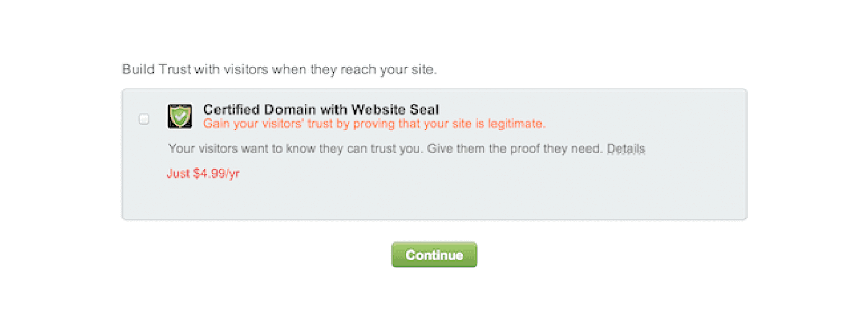
Task: Click the checkmark shield beside Certified Domain
Action: (180, 116)
